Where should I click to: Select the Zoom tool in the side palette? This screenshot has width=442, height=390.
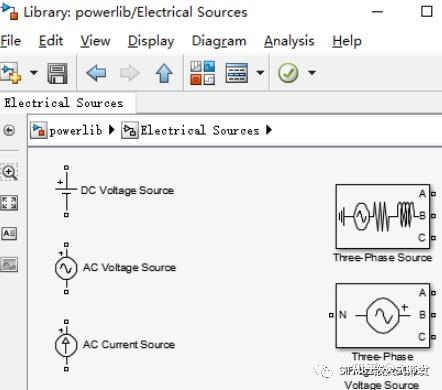pyautogui.click(x=9, y=172)
